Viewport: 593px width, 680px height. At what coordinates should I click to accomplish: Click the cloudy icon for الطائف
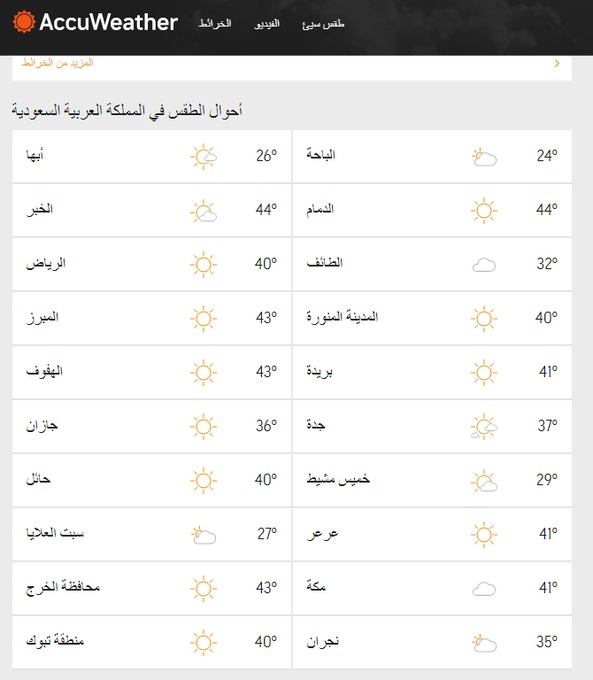point(484,265)
